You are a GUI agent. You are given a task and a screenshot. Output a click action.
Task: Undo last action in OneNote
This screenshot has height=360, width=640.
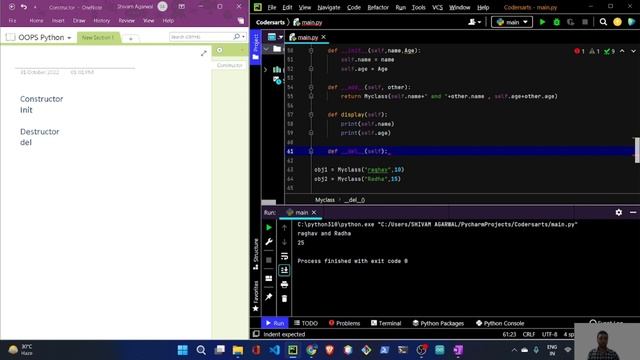(x=24, y=7)
